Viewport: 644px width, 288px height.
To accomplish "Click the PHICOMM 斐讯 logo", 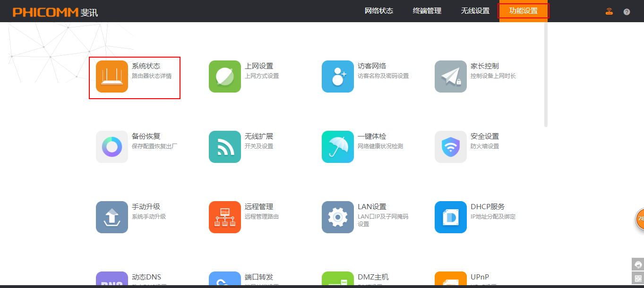I will pyautogui.click(x=55, y=12).
